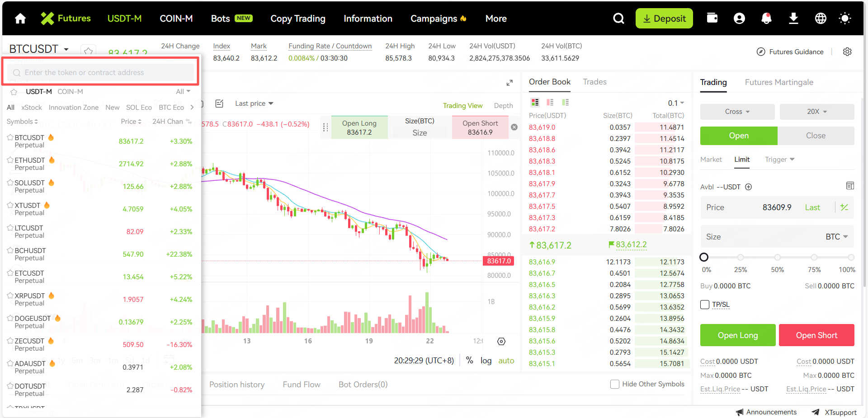Open trading settings gear icon
This screenshot has height=418, width=868.
coord(847,52)
